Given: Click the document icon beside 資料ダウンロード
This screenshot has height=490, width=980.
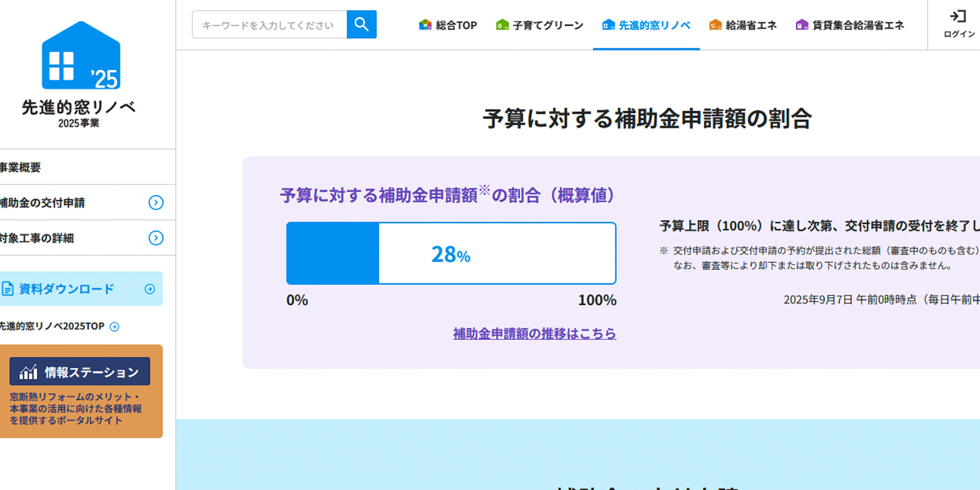Looking at the screenshot, I should coord(8,289).
